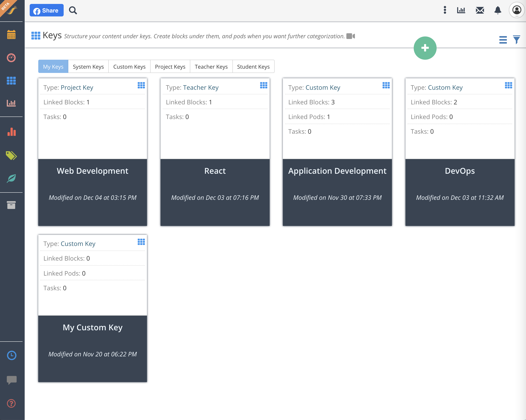Open the filter funnel icon
The width and height of the screenshot is (526, 420).
tap(516, 39)
